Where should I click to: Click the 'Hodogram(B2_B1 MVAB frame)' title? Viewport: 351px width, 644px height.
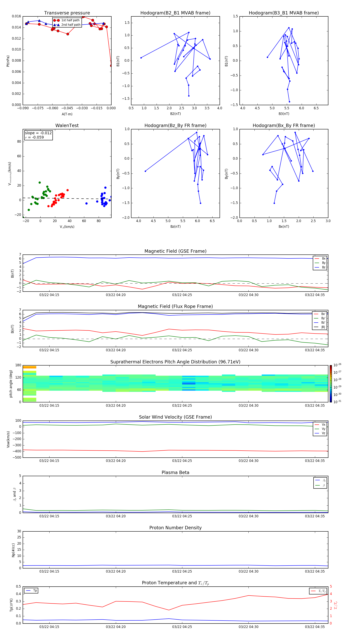tap(175, 13)
